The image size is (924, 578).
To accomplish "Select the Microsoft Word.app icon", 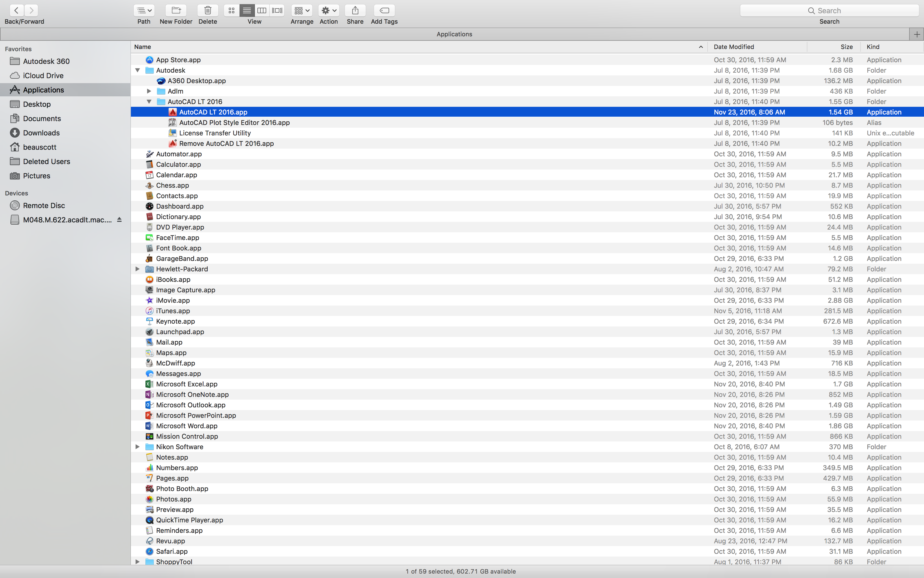I will (x=149, y=426).
